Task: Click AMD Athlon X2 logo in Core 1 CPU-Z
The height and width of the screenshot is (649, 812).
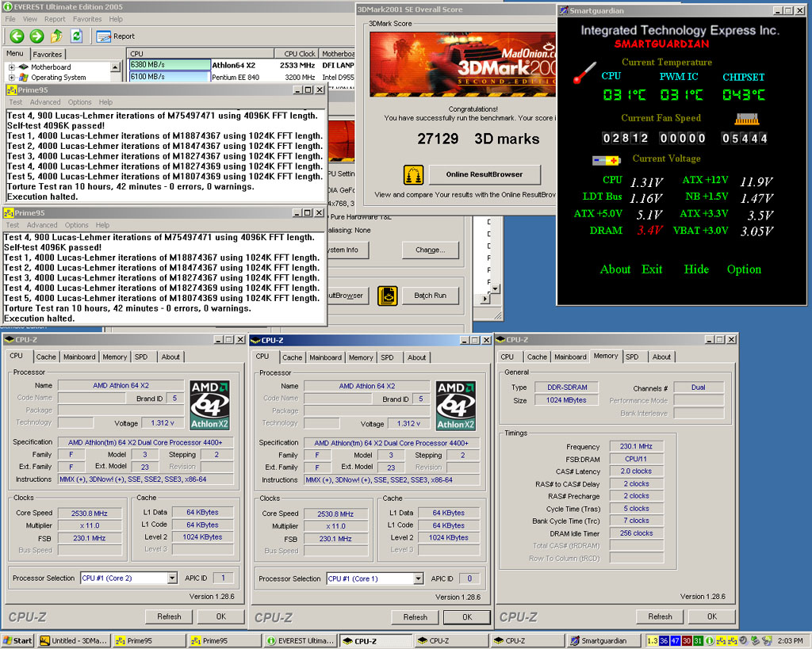Action: tap(456, 406)
